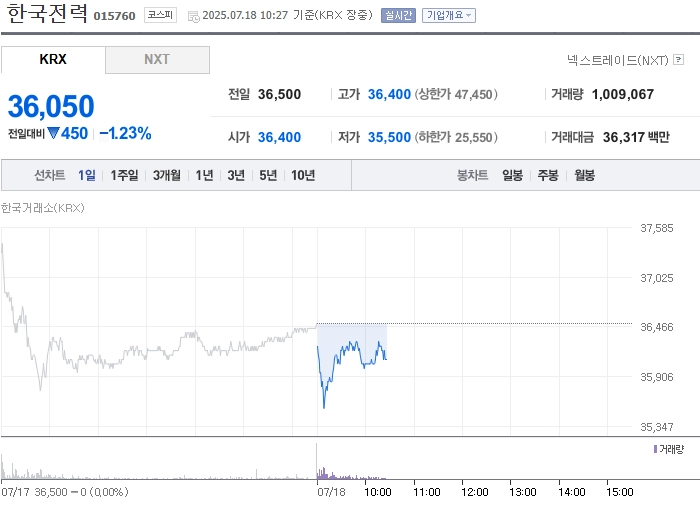Click the 넥스트레이드(NXT) link
700x505 pixels.
pyautogui.click(x=618, y=60)
